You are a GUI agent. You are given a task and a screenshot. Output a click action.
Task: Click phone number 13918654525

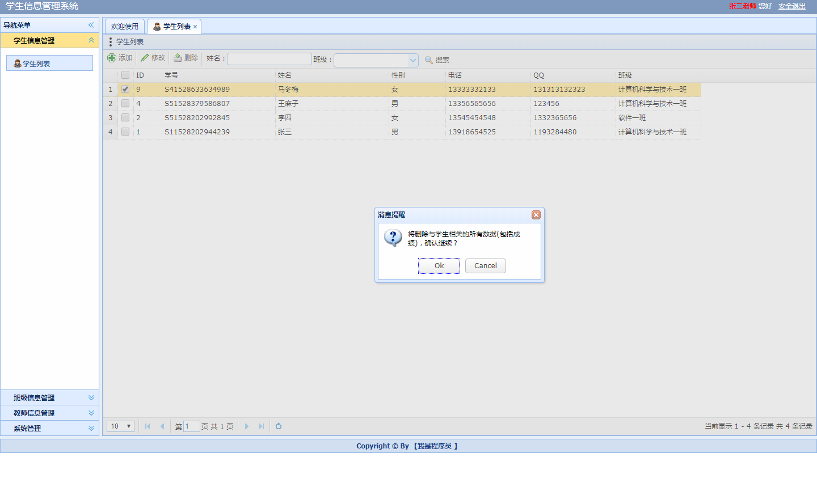pyautogui.click(x=472, y=132)
